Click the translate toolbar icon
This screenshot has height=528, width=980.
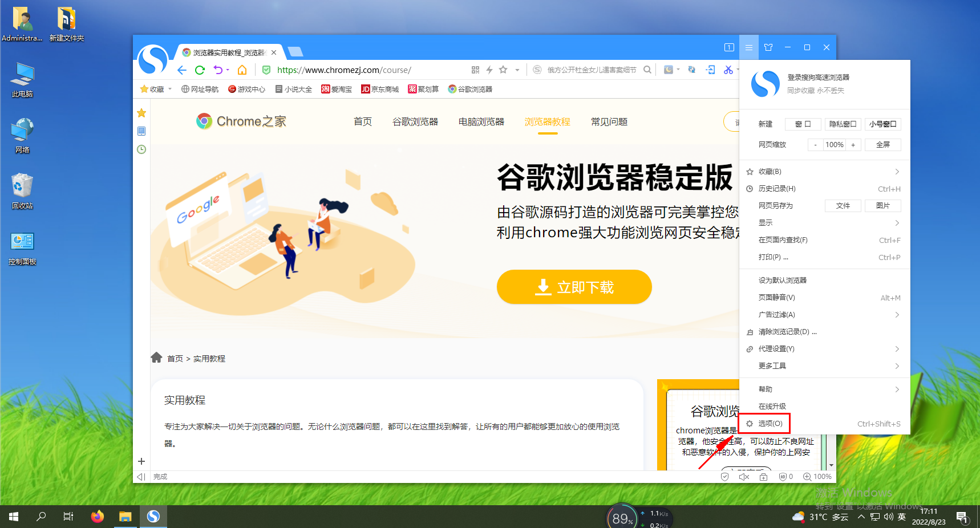(691, 70)
